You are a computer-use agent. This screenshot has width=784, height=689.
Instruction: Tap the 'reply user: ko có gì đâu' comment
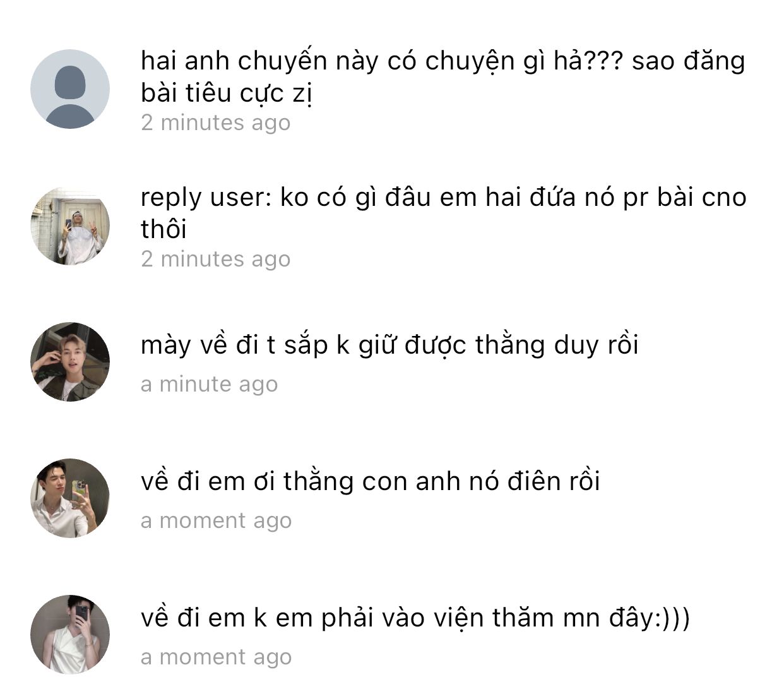443,213
